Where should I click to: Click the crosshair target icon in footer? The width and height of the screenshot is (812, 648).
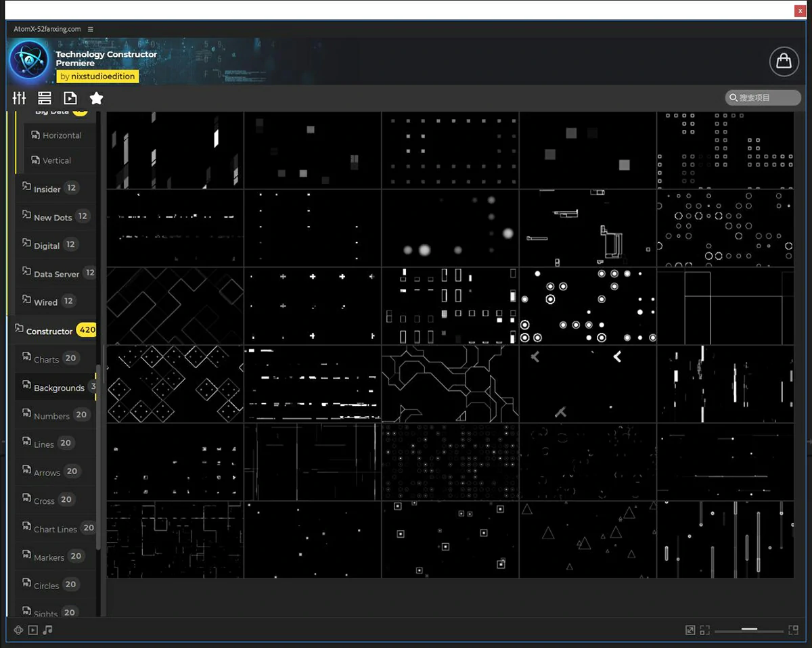tap(18, 630)
